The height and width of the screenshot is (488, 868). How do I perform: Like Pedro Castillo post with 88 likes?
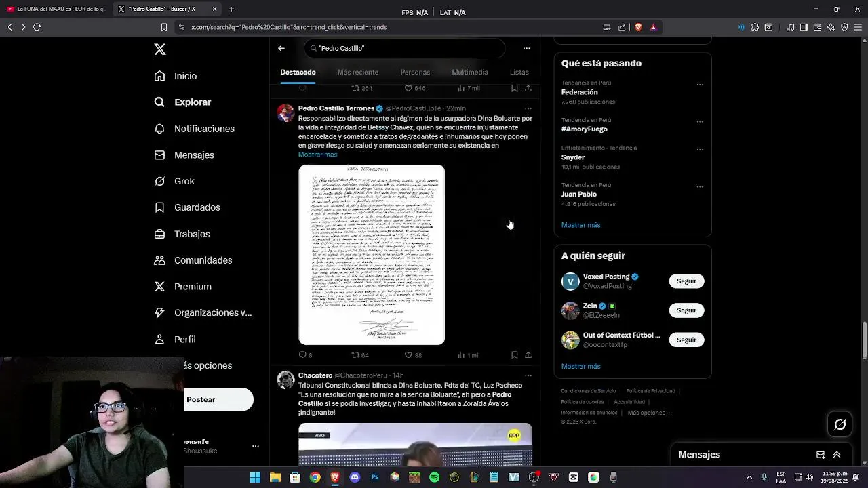pyautogui.click(x=413, y=354)
